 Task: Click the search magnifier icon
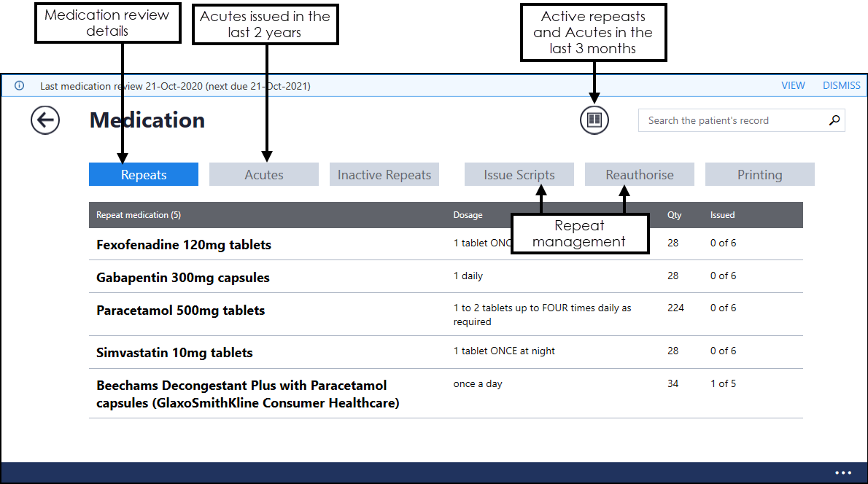click(x=834, y=120)
